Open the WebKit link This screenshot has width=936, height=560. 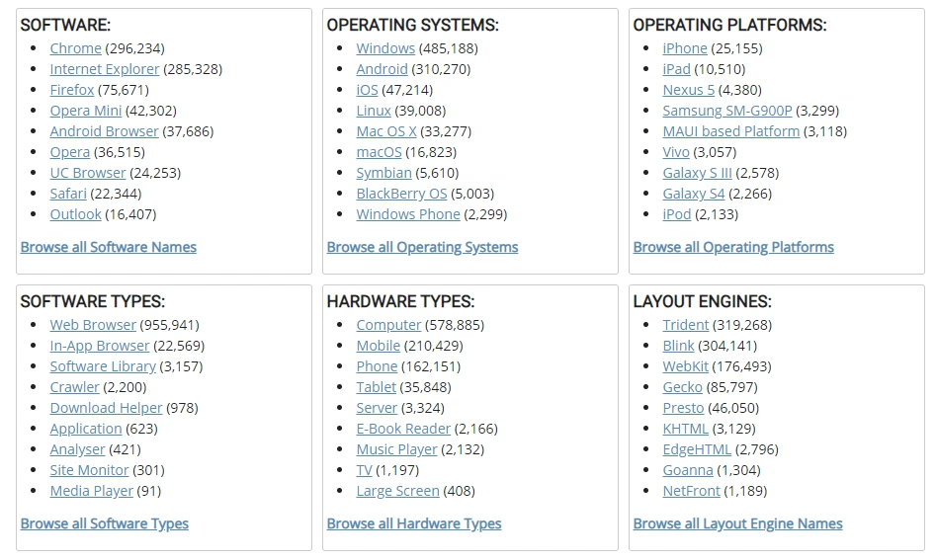tap(685, 366)
